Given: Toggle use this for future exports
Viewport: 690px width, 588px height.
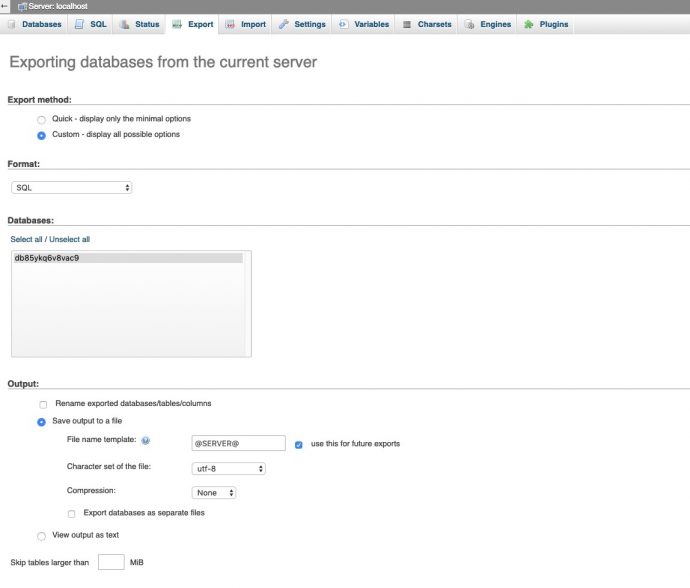Looking at the screenshot, I should coord(298,445).
